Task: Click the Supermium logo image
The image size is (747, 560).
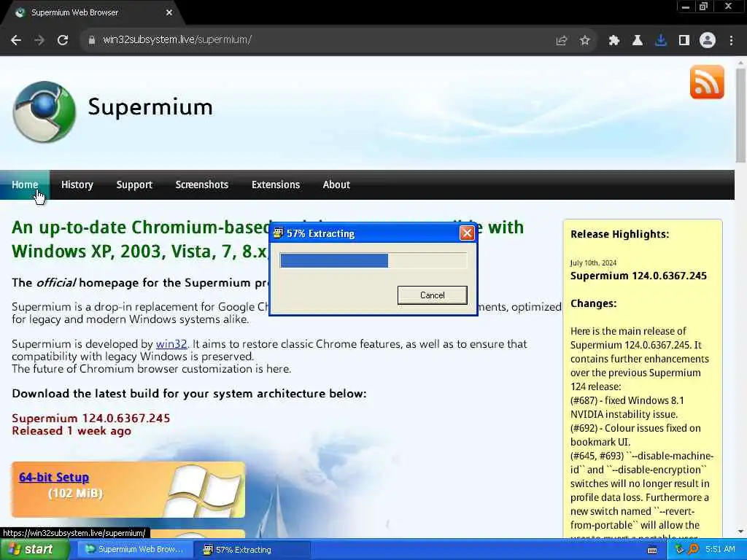Action: point(44,112)
